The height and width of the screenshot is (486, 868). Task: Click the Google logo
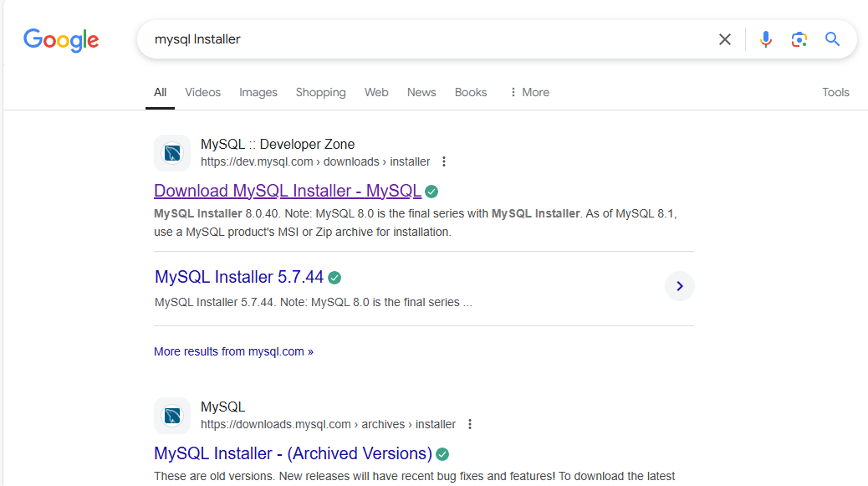tap(61, 40)
